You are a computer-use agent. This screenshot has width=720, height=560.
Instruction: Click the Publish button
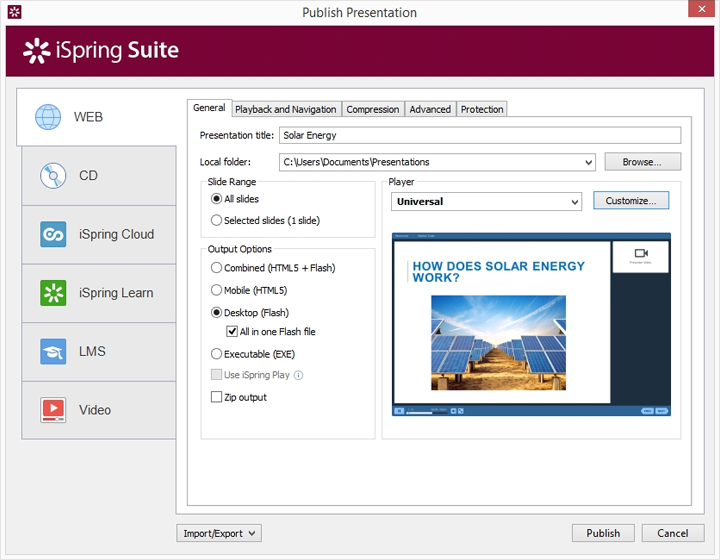[603, 533]
